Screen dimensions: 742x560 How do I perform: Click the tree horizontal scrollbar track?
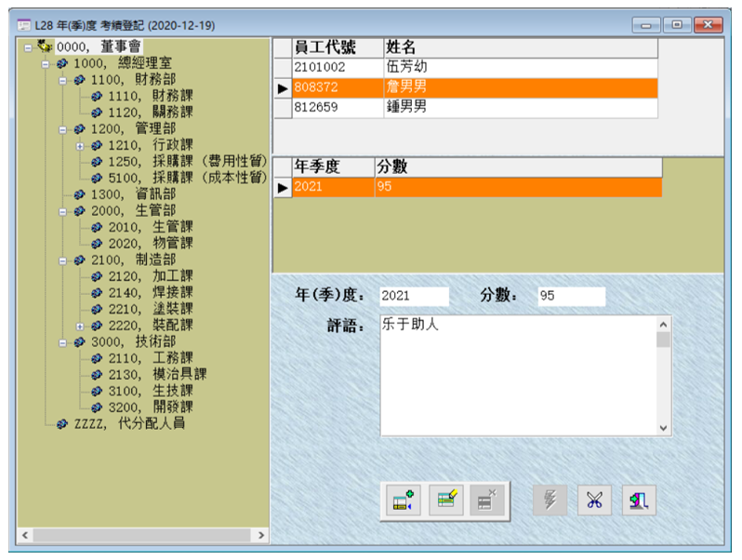[142, 536]
